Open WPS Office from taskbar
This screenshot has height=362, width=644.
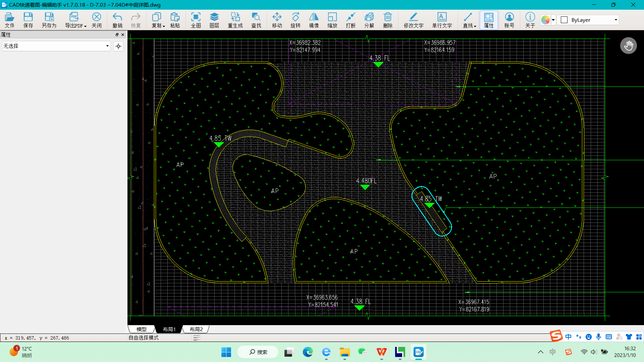[381, 352]
